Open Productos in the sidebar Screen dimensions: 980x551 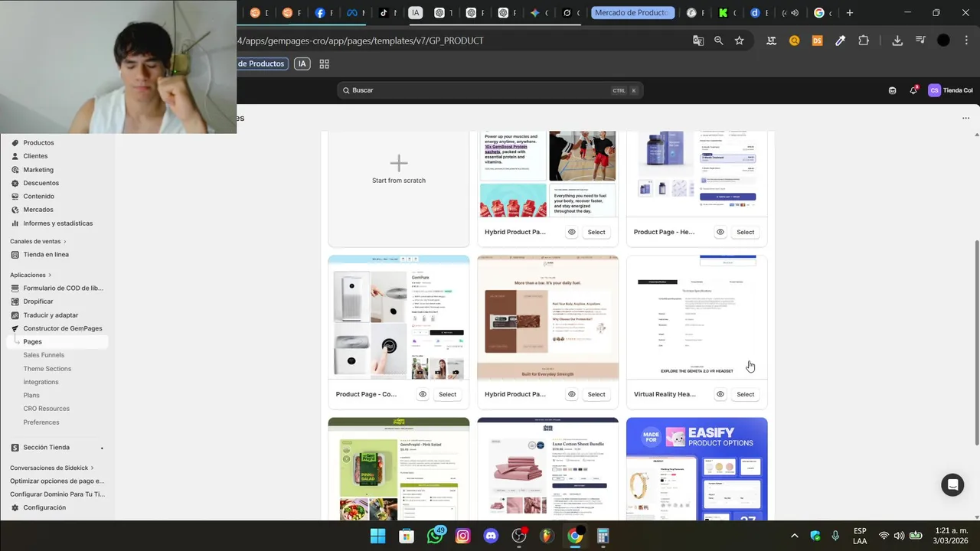click(x=38, y=142)
